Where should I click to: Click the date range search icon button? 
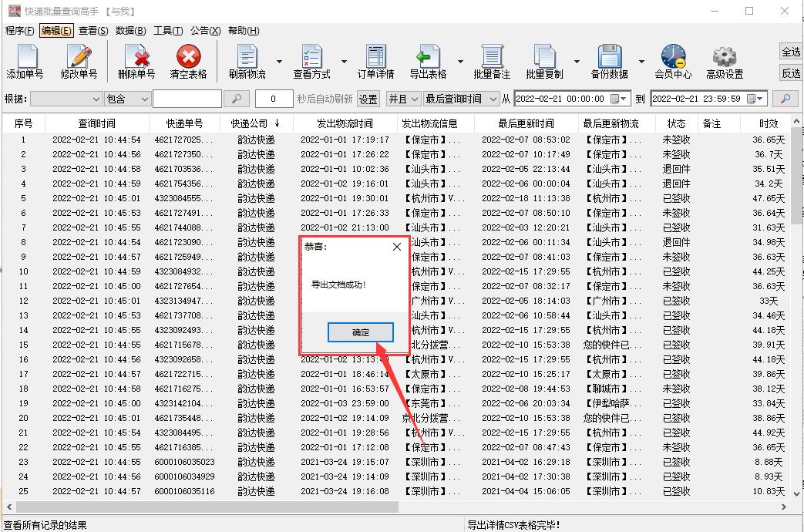[x=785, y=99]
